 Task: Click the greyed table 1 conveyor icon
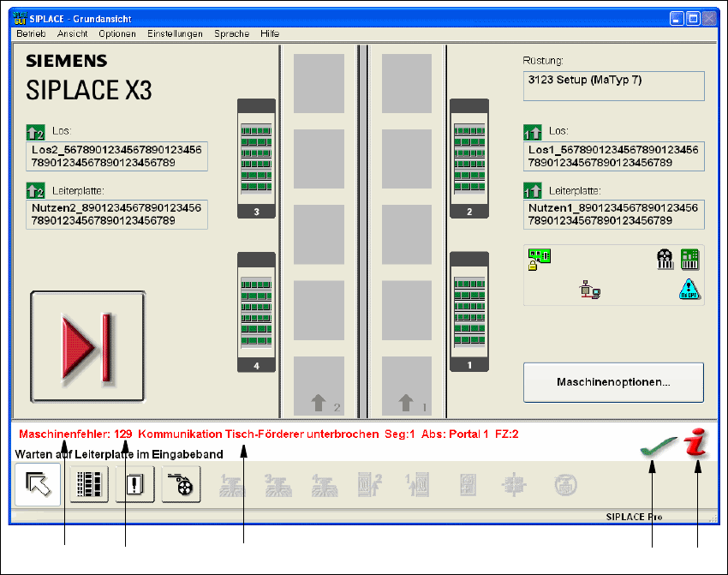[232, 485]
